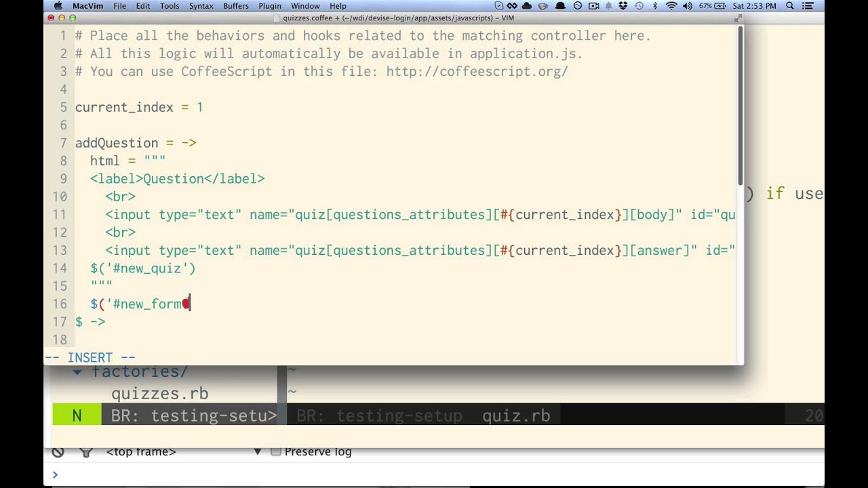Click the 'addQuestion = ->' line
Screen dimensions: 868x488
click(x=136, y=143)
